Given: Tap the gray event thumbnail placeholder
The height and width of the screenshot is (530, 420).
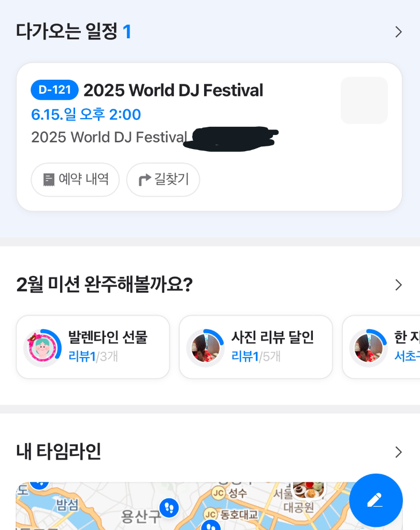Looking at the screenshot, I should coord(364,100).
